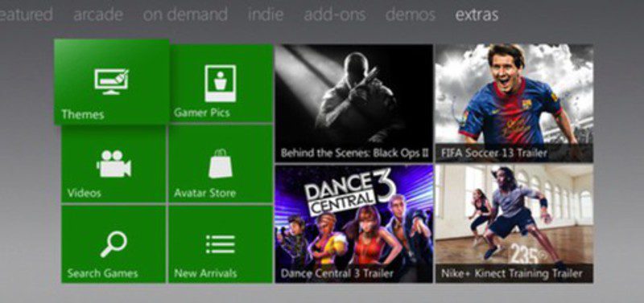
Task: Select the demos tab
Action: point(411,14)
